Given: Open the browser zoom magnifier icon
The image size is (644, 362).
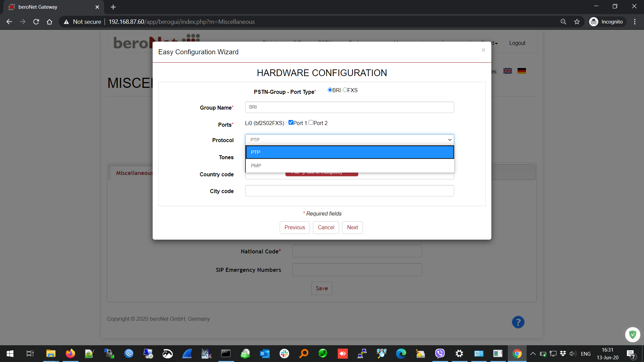Looking at the screenshot, I should pyautogui.click(x=563, y=22).
